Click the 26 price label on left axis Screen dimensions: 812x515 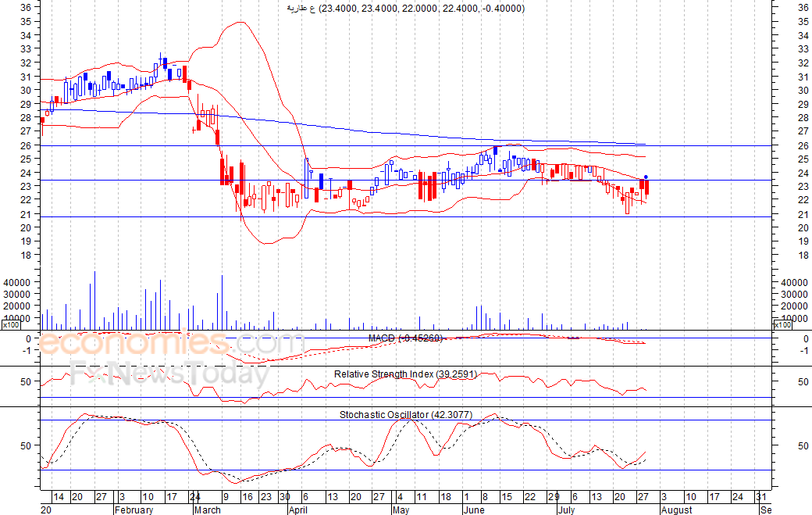[25, 145]
